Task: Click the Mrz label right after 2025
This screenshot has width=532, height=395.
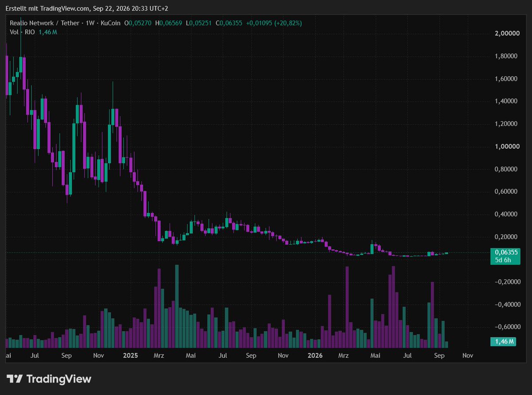Action: pyautogui.click(x=159, y=356)
